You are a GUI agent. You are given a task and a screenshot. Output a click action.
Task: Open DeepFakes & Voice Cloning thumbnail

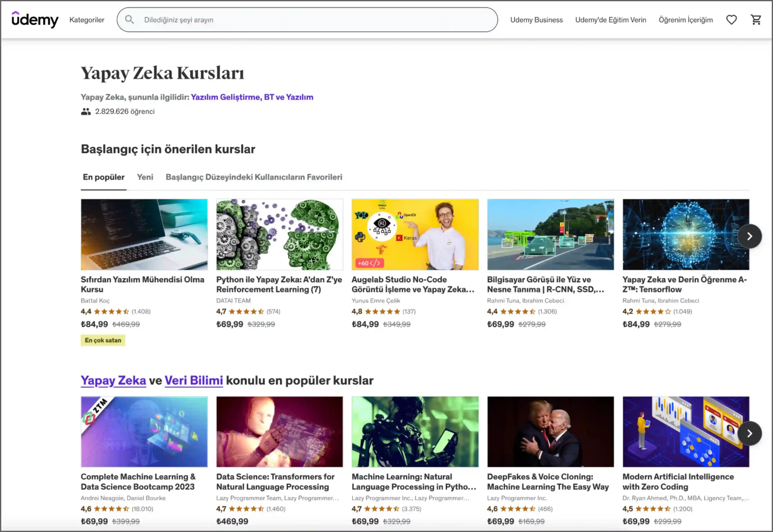[550, 432]
